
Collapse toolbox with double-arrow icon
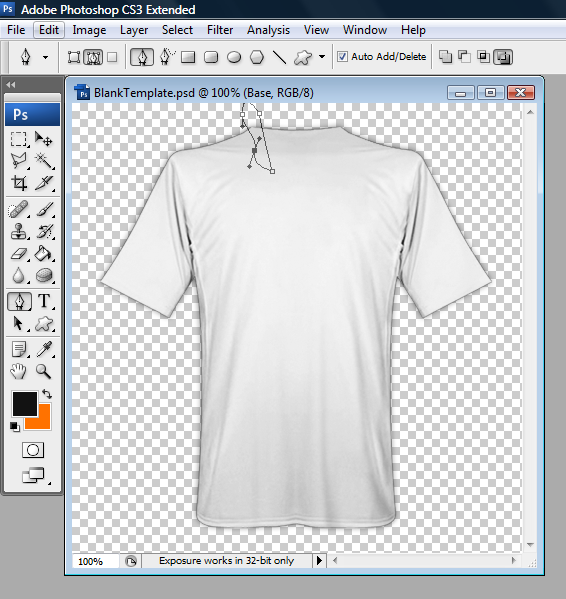click(11, 85)
